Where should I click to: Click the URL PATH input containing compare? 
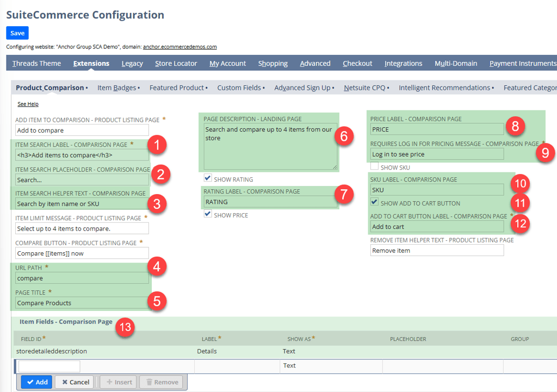[82, 278]
